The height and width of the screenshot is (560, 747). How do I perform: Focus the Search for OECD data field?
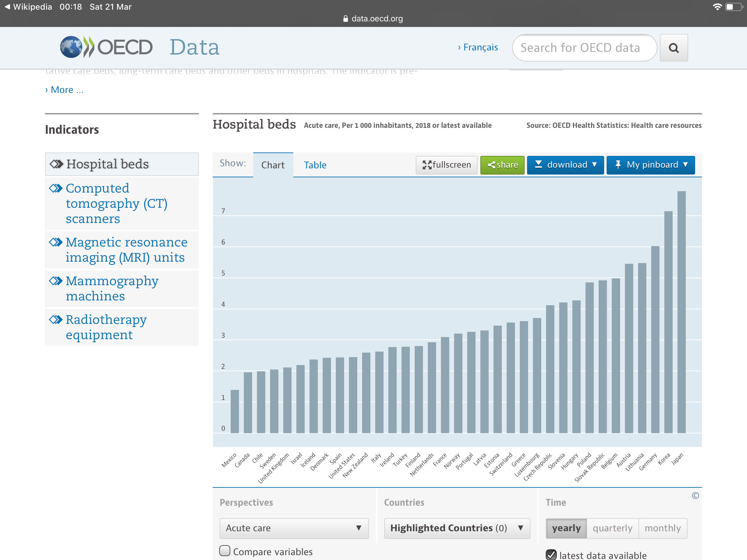[584, 48]
